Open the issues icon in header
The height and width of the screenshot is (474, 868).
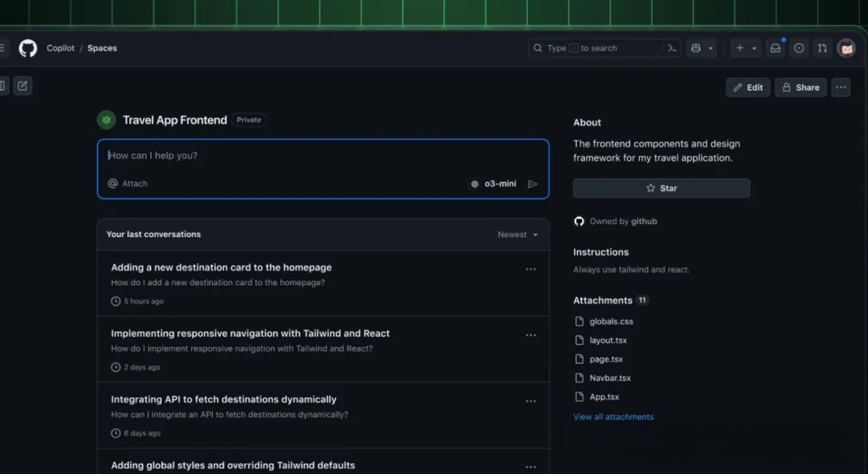point(799,48)
